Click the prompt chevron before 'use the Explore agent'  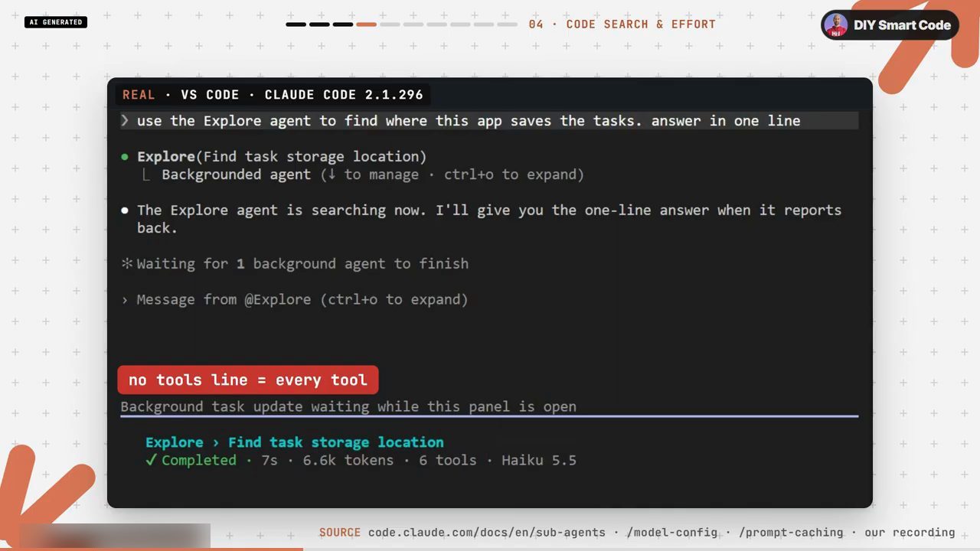[125, 121]
